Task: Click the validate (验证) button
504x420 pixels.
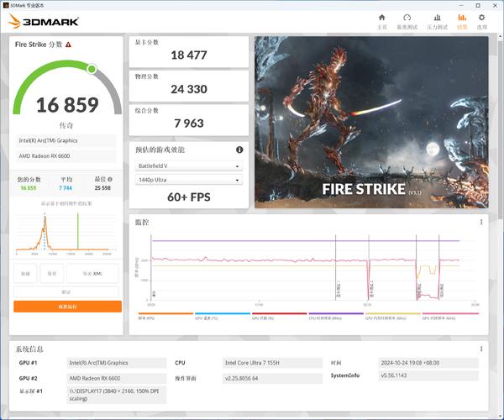Action: [67, 291]
